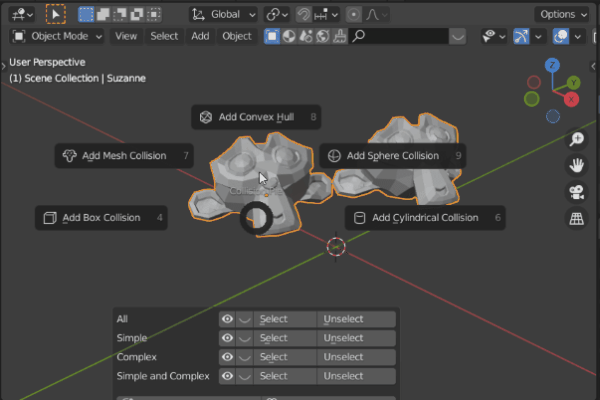Toggle the viewport overlays button

click(x=561, y=36)
